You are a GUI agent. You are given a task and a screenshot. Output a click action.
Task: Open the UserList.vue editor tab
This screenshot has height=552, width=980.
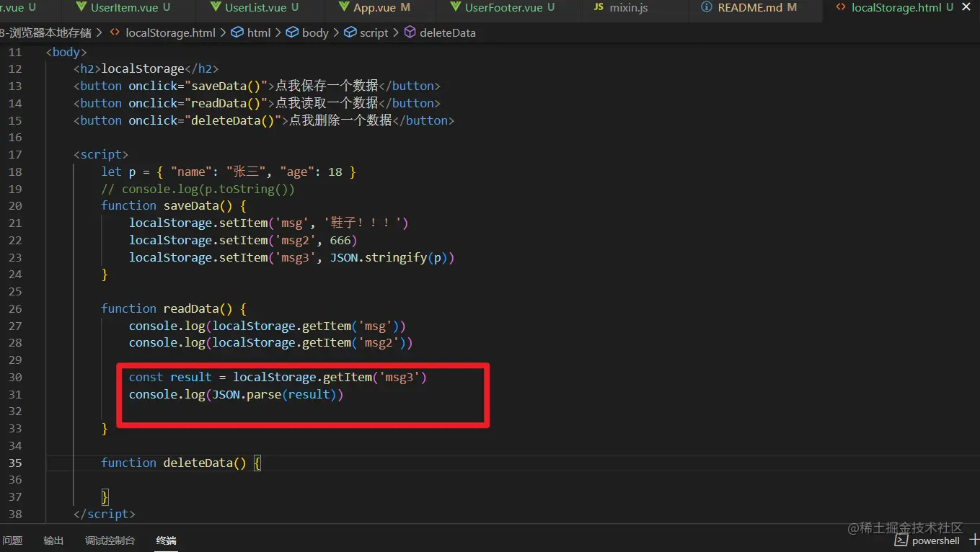coord(255,8)
